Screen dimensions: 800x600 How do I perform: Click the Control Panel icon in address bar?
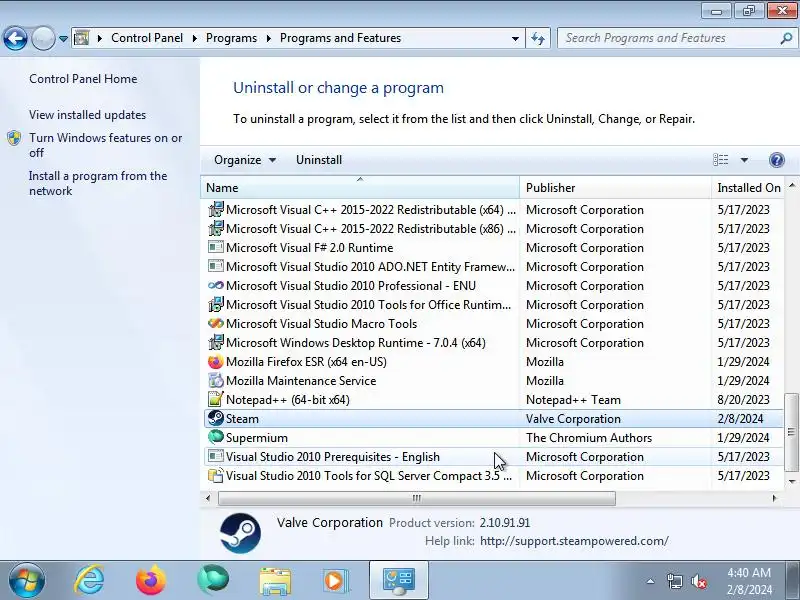point(81,38)
